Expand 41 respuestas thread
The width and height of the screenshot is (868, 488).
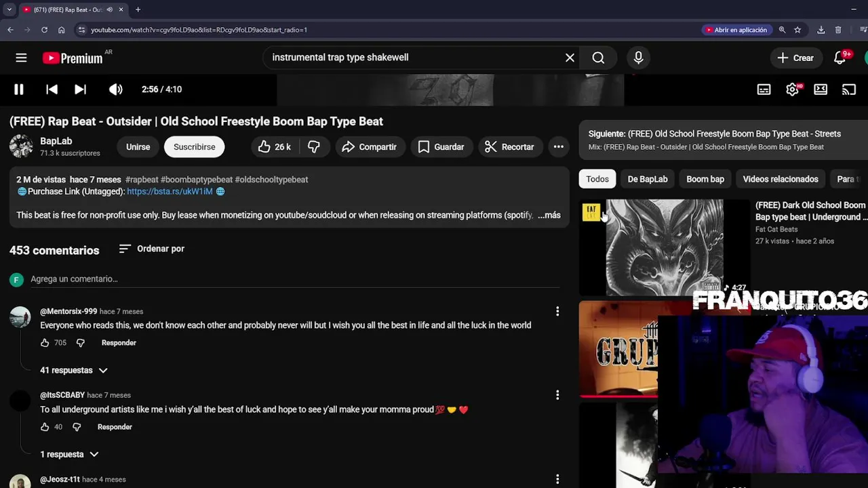click(x=73, y=371)
